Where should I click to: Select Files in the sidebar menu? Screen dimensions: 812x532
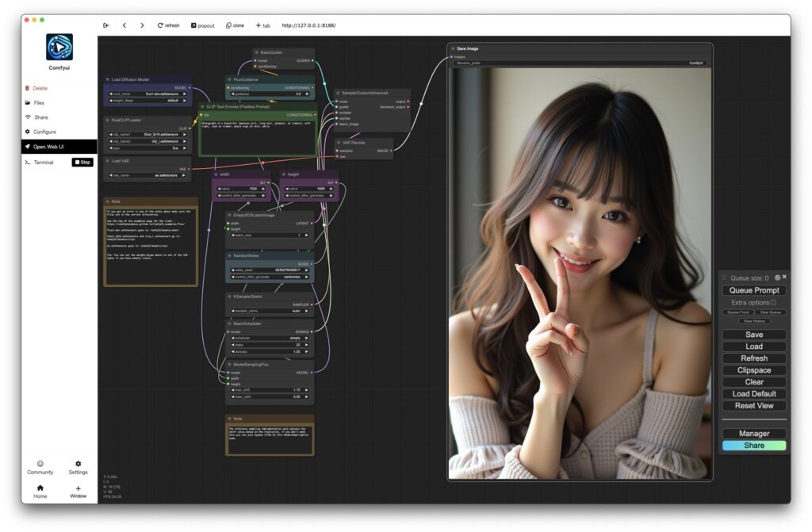(39, 103)
